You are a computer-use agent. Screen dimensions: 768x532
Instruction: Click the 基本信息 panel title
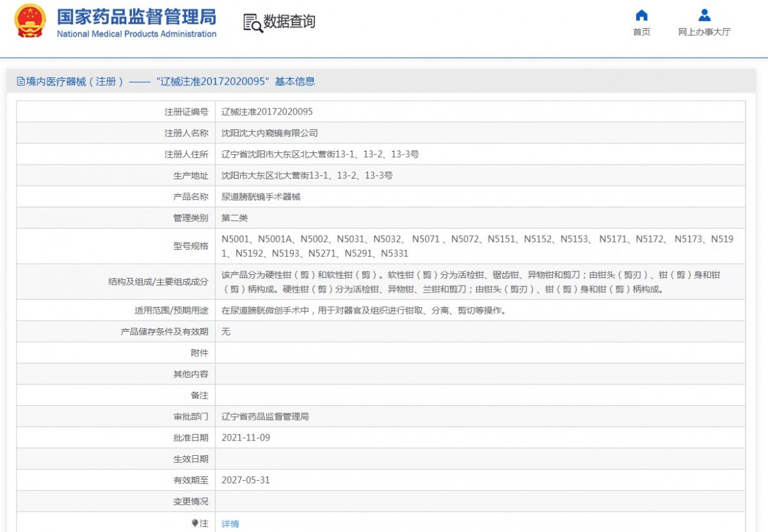coord(295,81)
